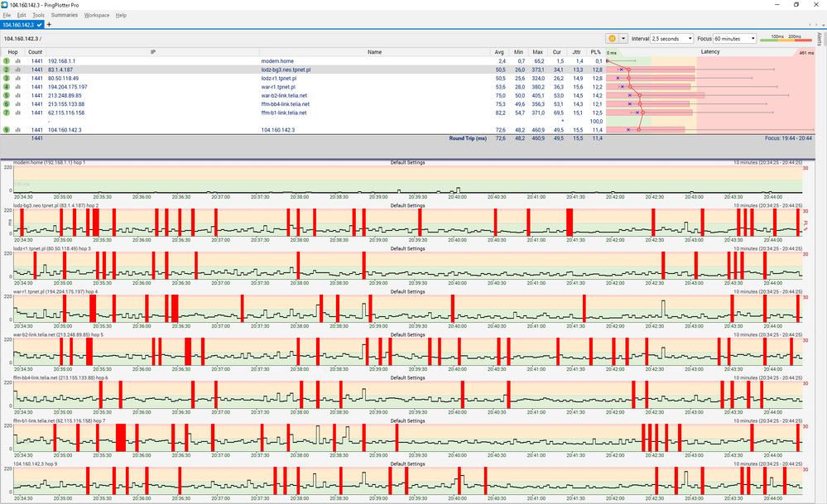
Task: Pause the trace with the orange button
Action: tap(612, 38)
